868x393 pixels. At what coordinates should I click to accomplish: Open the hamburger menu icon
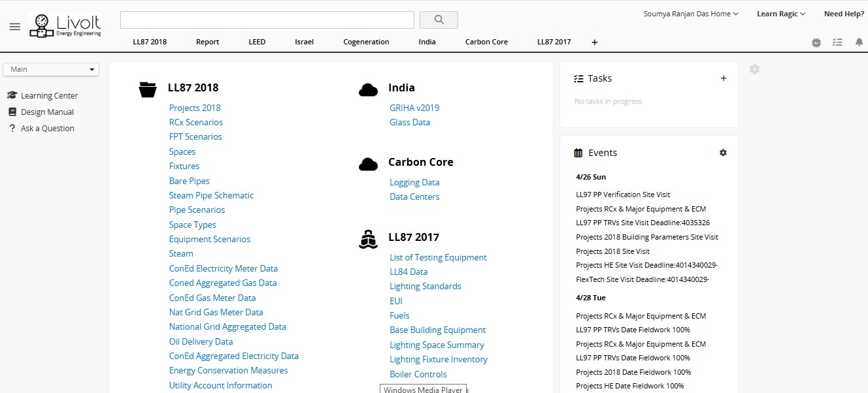coord(14,27)
